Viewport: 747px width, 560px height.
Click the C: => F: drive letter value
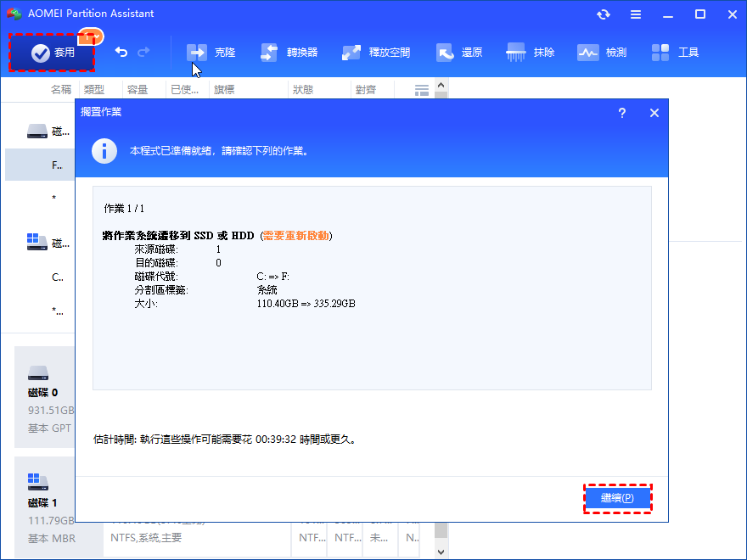[273, 277]
